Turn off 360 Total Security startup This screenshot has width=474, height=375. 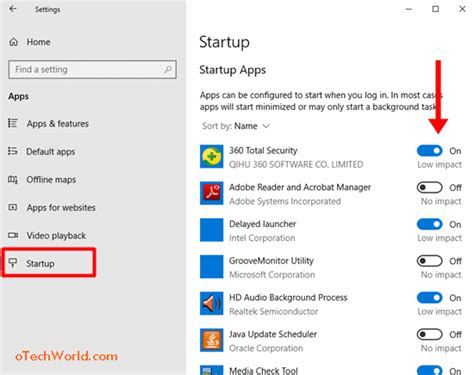point(429,151)
